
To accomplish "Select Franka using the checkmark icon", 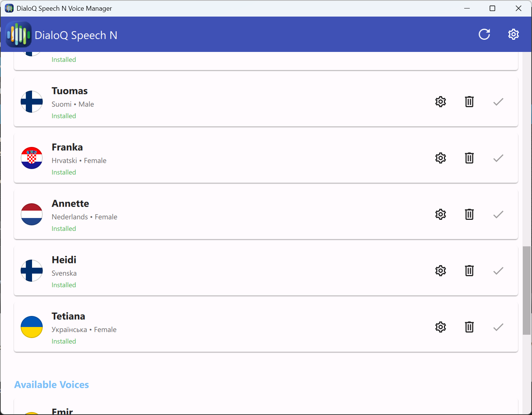I will point(498,158).
